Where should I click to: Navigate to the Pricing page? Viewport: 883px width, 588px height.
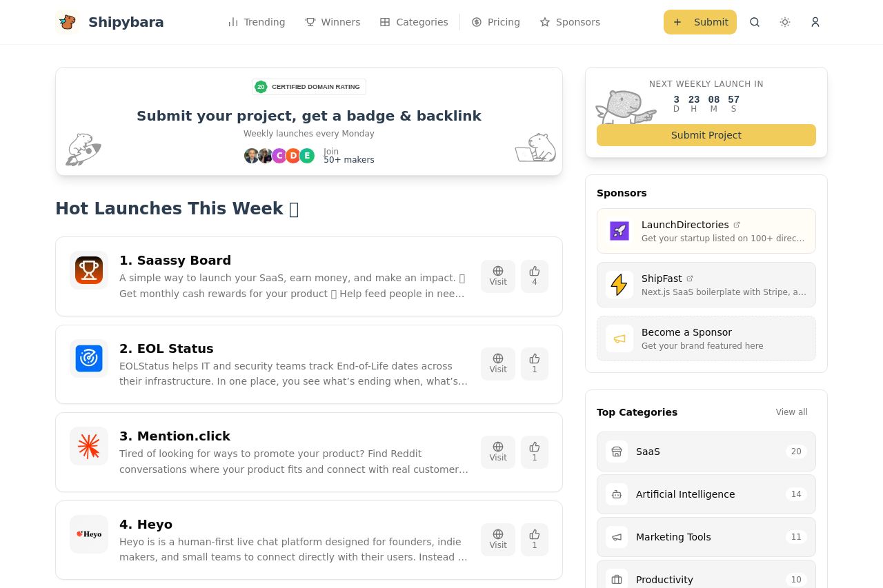click(x=496, y=22)
